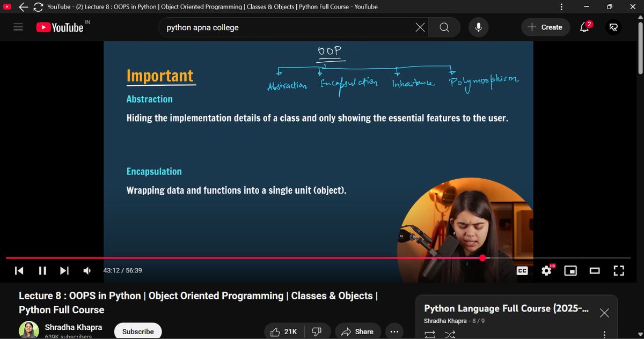Open the YouTube hamburger guide menu
644x339 pixels.
(x=18, y=27)
